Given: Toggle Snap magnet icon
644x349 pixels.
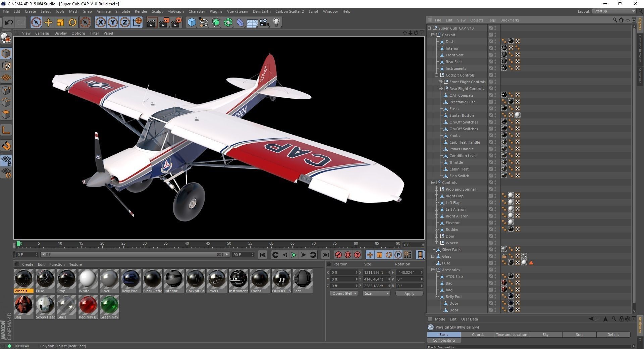Looking at the screenshot, I should (6, 145).
